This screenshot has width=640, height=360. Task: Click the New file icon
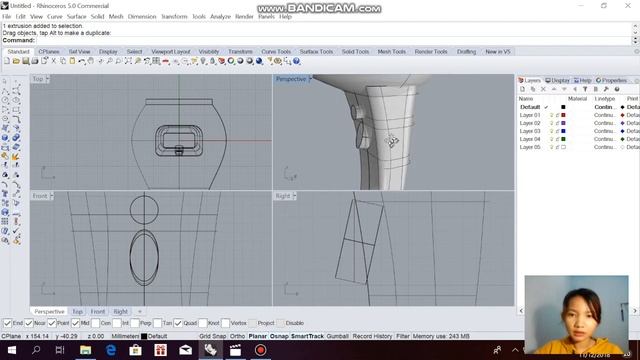point(7,61)
